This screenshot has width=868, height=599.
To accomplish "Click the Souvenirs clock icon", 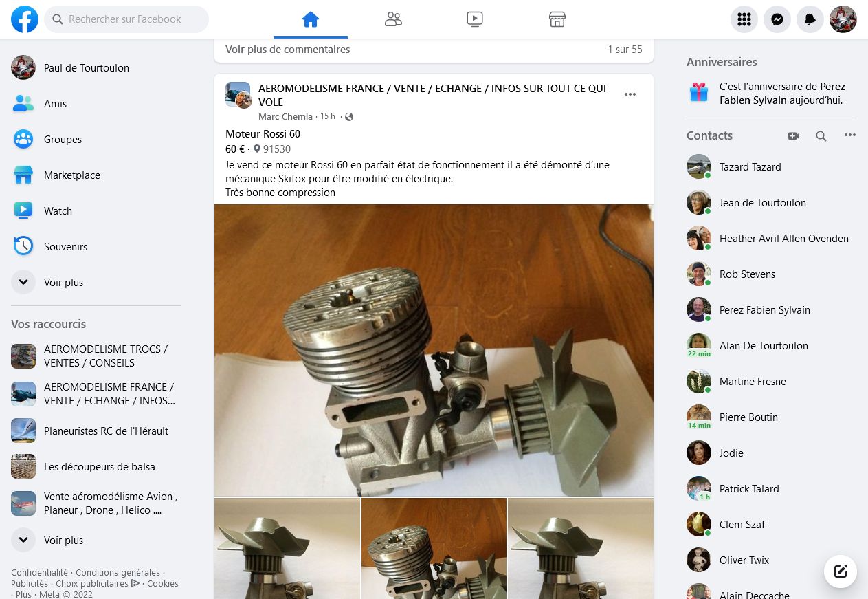I will click(x=23, y=246).
